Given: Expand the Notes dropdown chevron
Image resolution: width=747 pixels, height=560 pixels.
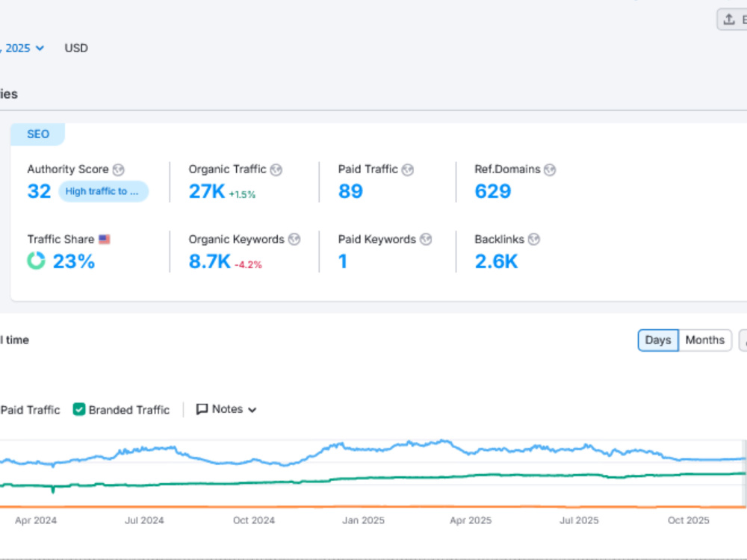Looking at the screenshot, I should 252,409.
